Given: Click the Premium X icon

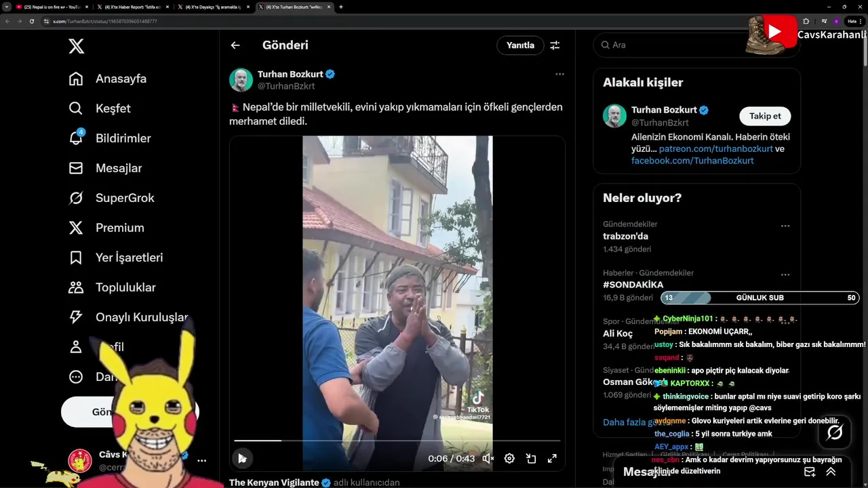Looking at the screenshot, I should pos(76,228).
